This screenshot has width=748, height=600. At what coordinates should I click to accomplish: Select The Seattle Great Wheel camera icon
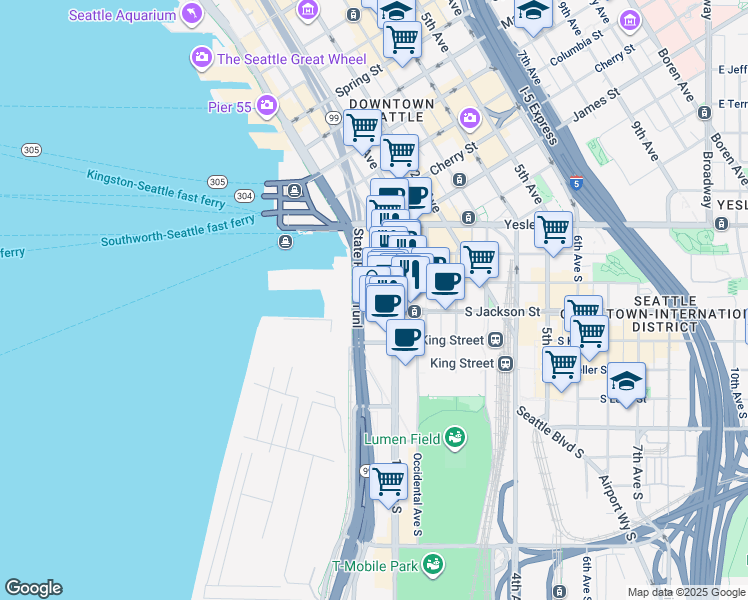(x=203, y=59)
